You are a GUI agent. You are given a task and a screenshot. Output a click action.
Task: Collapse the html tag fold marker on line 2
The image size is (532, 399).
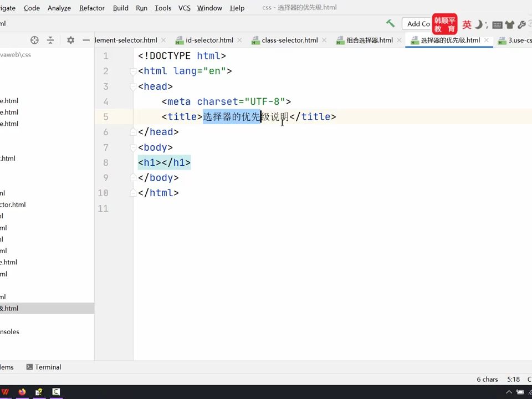pos(133,71)
